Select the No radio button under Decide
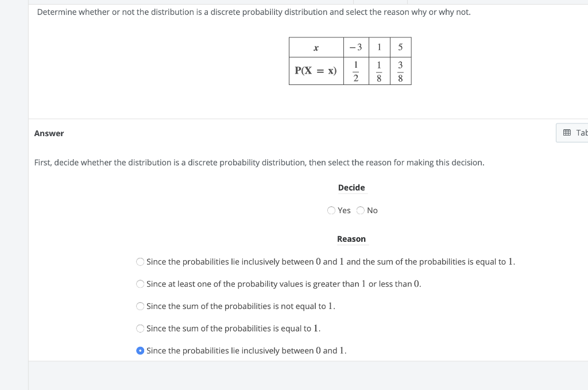The width and height of the screenshot is (588, 390). pyautogui.click(x=361, y=210)
